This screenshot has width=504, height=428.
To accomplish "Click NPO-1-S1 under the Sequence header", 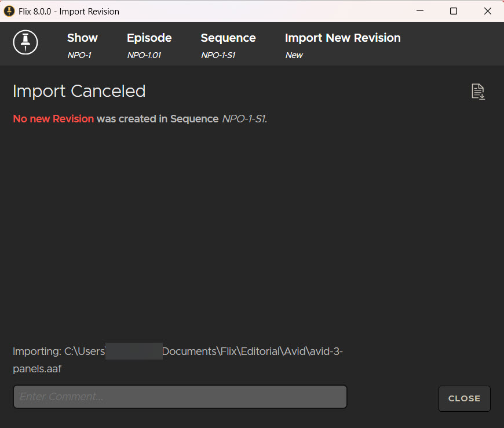I will point(218,55).
